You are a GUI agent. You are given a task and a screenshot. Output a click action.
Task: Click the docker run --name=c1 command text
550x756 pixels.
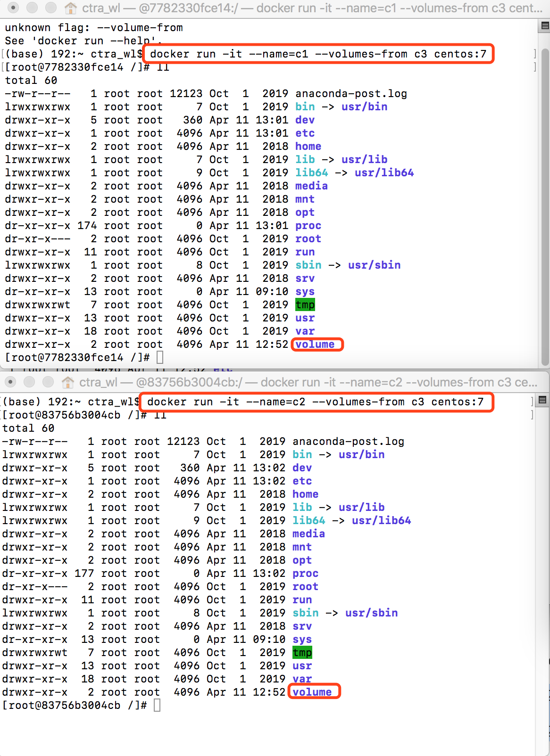coord(318,54)
